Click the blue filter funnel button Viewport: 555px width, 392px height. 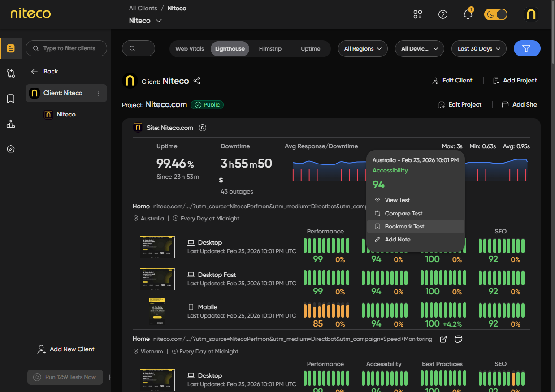coord(527,48)
